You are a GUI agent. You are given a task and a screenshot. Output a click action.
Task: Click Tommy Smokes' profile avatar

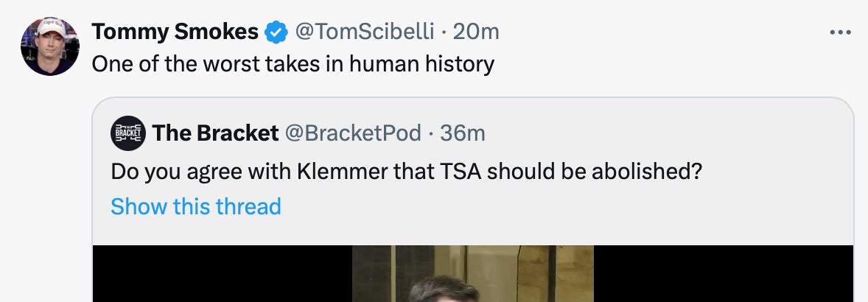click(49, 46)
